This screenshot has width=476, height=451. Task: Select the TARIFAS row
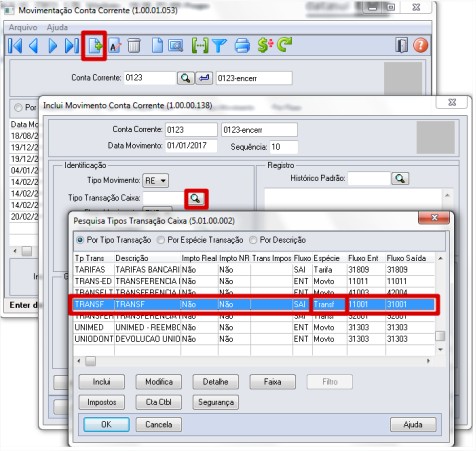(254, 270)
